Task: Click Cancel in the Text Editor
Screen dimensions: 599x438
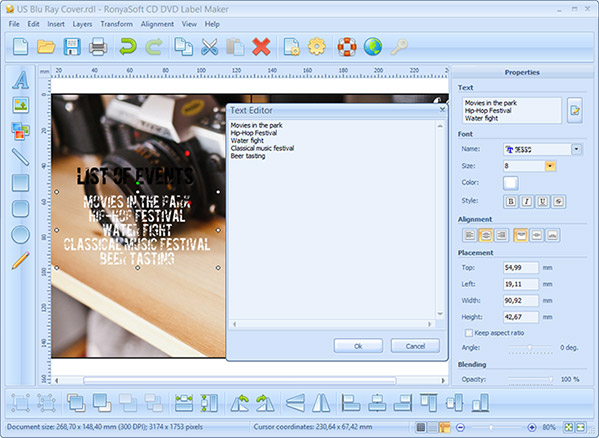Action: (x=415, y=346)
